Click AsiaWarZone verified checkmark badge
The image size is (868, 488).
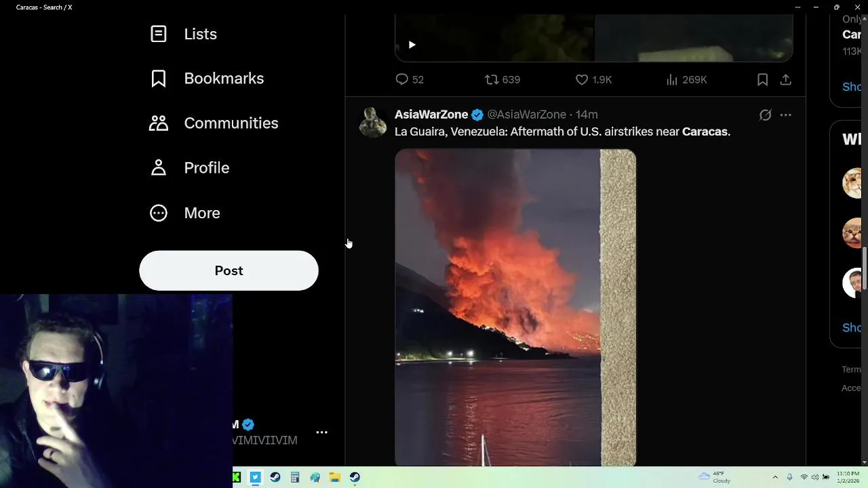(x=477, y=115)
